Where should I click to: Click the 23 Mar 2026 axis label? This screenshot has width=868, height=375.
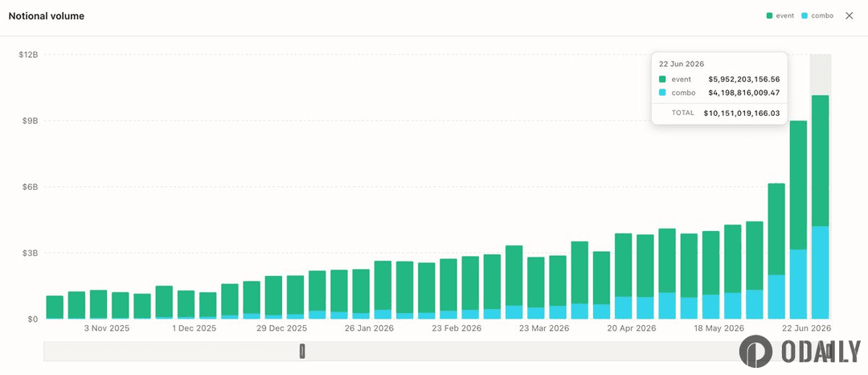(x=544, y=328)
